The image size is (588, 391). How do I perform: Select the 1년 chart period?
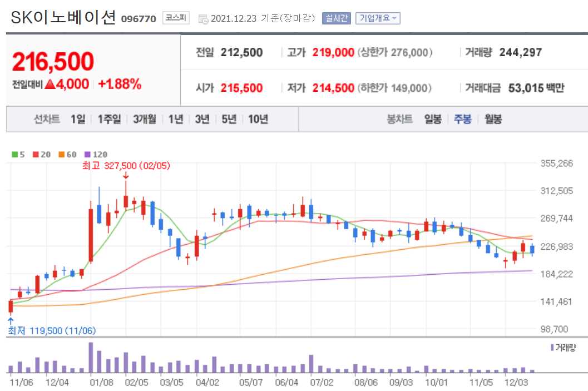175,119
